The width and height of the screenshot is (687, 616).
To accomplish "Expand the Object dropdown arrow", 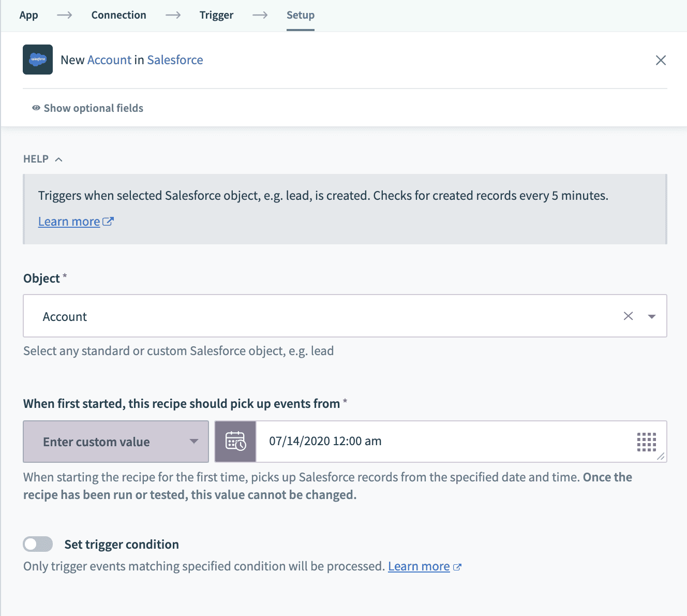I will point(652,316).
